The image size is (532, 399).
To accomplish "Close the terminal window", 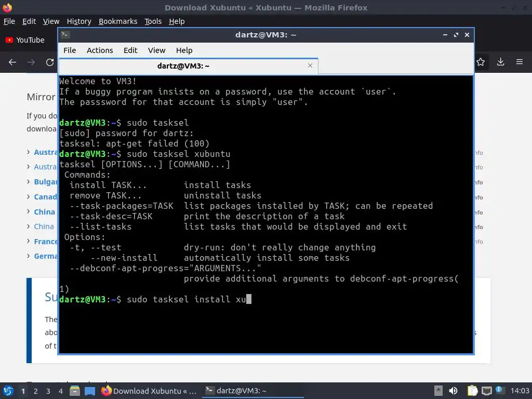I will point(467,35).
